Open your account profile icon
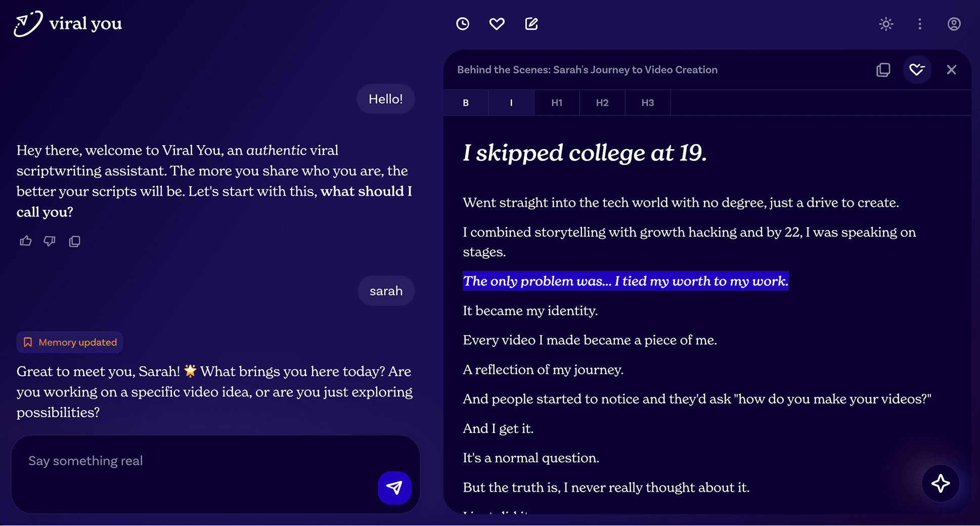980x526 pixels. tap(954, 24)
